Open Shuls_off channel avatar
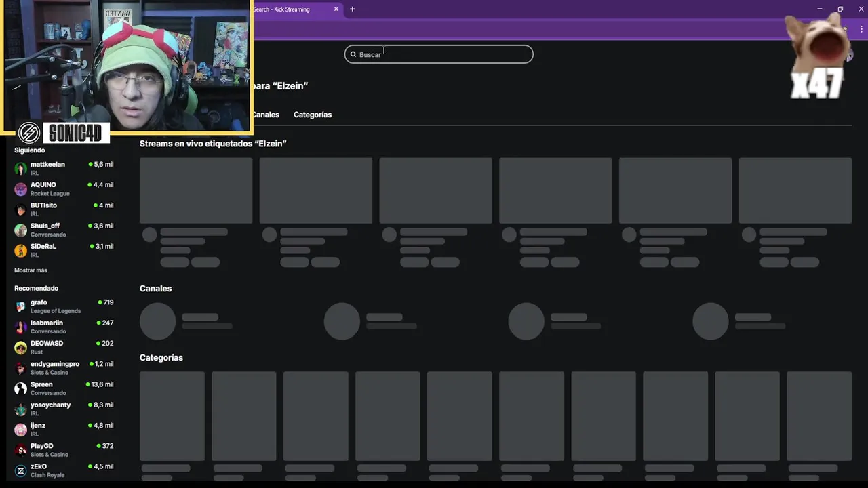868x488 pixels. pyautogui.click(x=20, y=230)
